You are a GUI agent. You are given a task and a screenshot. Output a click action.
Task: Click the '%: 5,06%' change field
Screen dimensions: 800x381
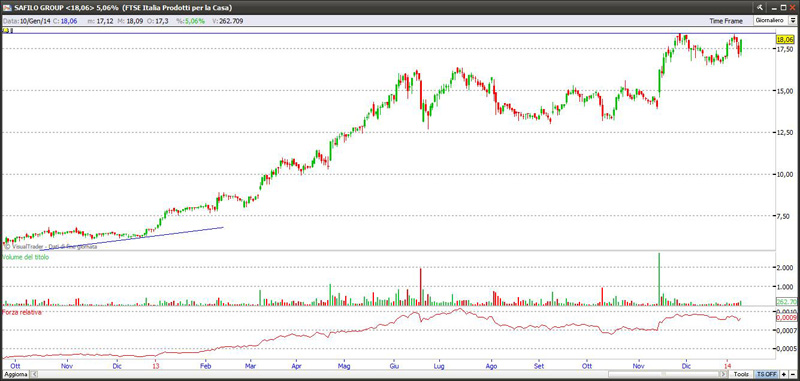tap(190, 21)
